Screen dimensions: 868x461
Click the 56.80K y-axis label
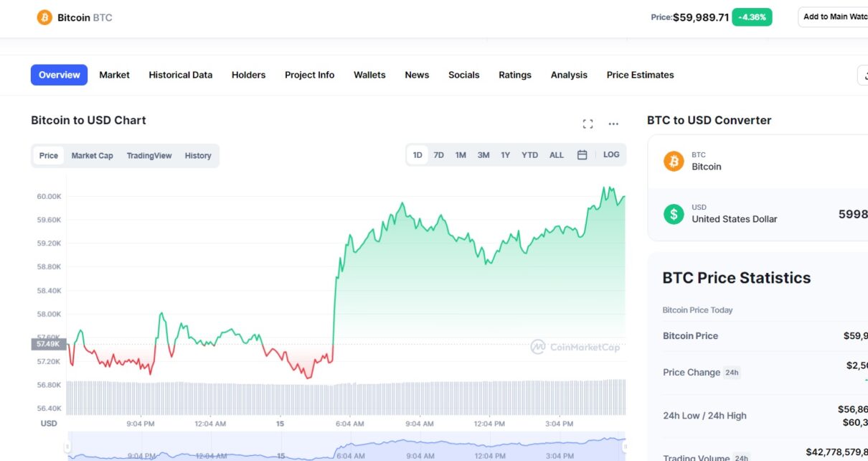pos(49,385)
